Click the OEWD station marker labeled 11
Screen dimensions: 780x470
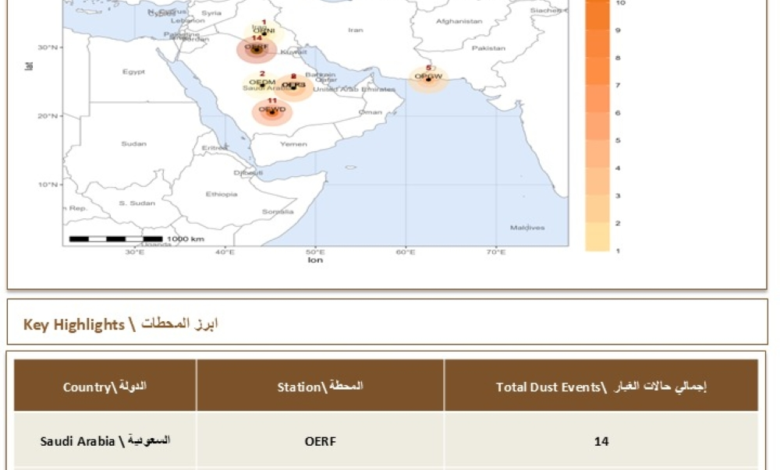[272, 110]
